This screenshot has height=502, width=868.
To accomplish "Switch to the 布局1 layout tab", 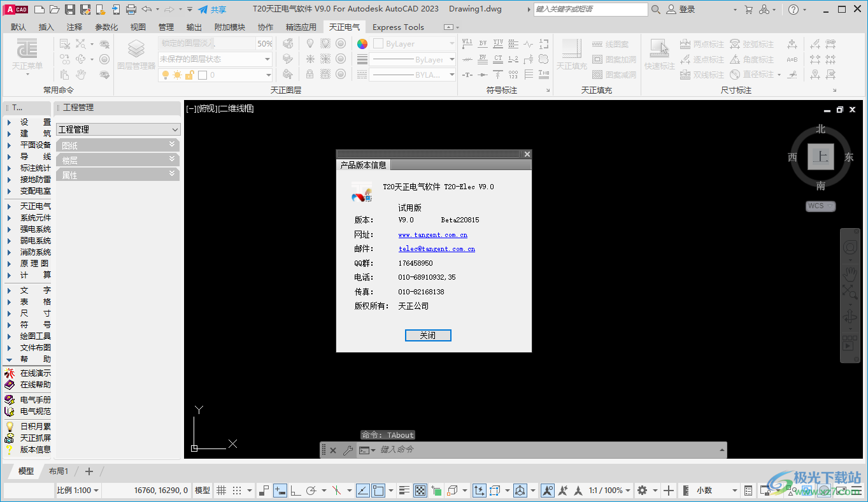I will (x=59, y=471).
